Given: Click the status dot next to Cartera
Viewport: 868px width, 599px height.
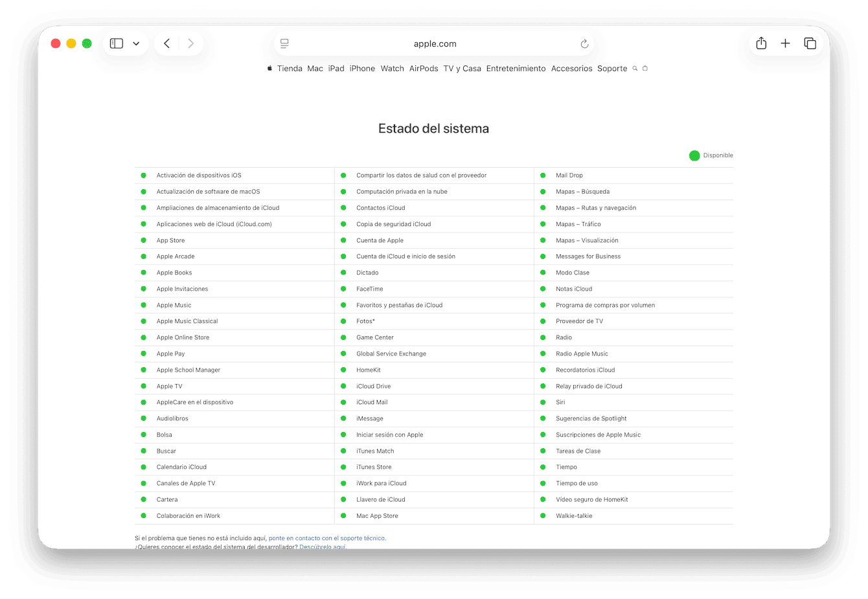Looking at the screenshot, I should point(144,499).
